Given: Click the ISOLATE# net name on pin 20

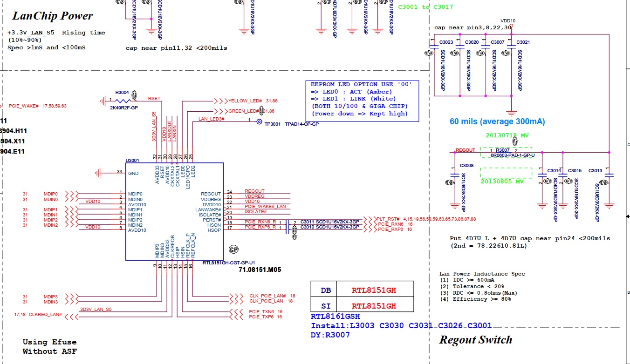Looking at the screenshot, I should [256, 212].
